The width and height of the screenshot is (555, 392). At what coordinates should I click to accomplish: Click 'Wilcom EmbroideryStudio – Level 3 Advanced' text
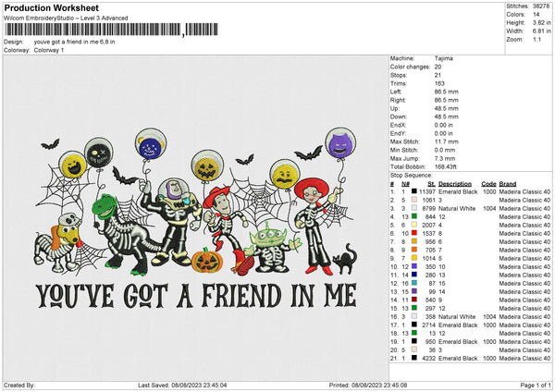(66, 18)
